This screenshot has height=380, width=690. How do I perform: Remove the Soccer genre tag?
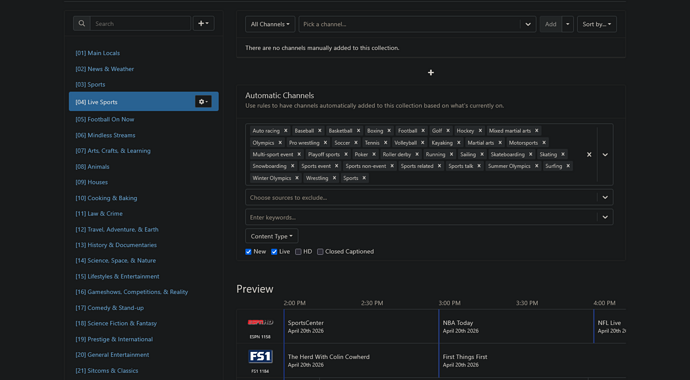pyautogui.click(x=356, y=142)
